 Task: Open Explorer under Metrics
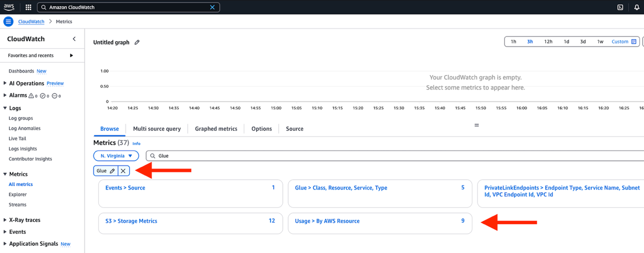18,194
